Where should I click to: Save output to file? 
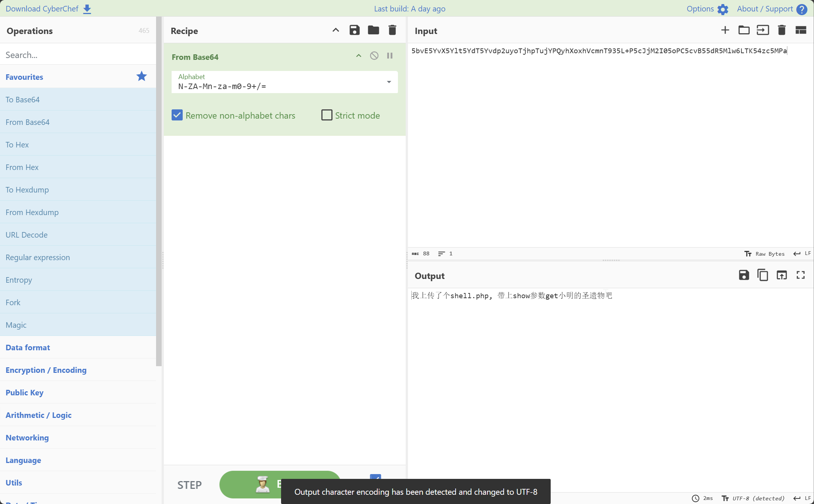744,275
